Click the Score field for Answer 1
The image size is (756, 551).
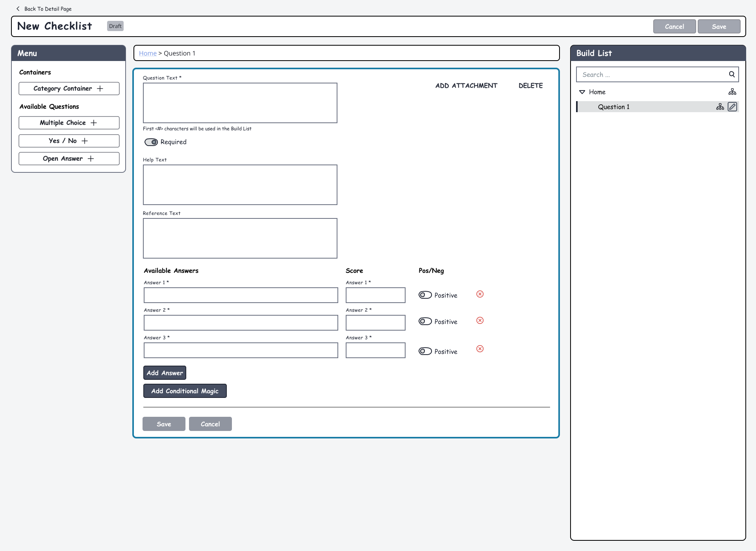tap(376, 295)
